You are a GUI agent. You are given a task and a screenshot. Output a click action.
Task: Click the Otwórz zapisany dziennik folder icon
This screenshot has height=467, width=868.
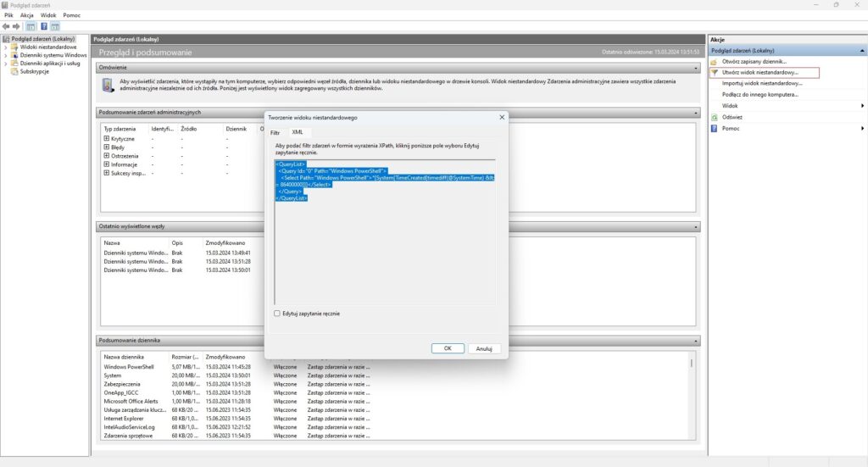714,61
